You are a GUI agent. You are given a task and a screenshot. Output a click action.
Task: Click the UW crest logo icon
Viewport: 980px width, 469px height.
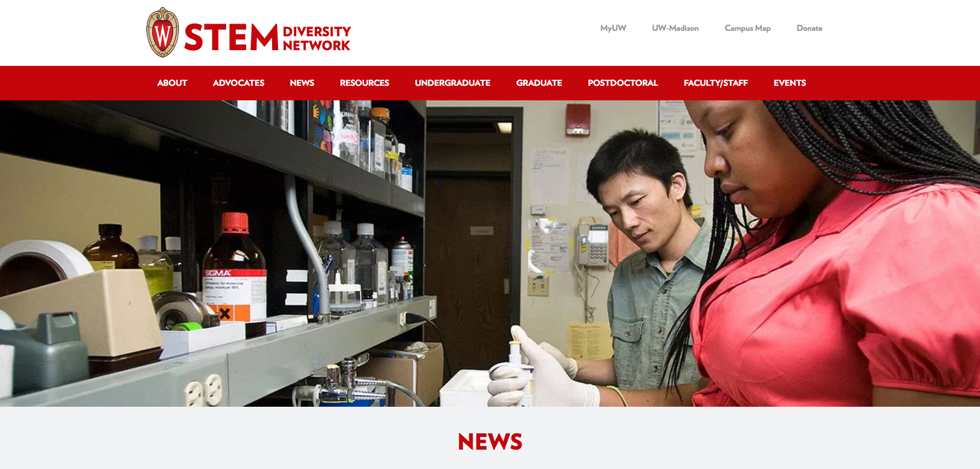pyautogui.click(x=163, y=33)
